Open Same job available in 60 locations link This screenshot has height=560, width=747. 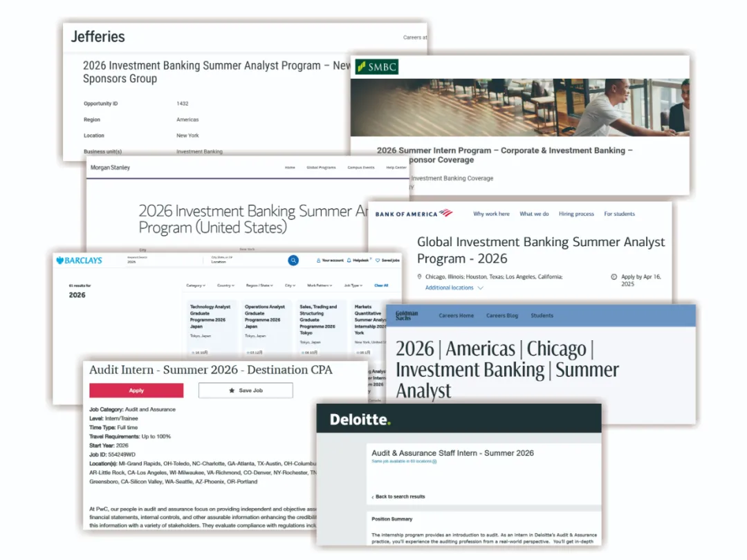tap(404, 461)
